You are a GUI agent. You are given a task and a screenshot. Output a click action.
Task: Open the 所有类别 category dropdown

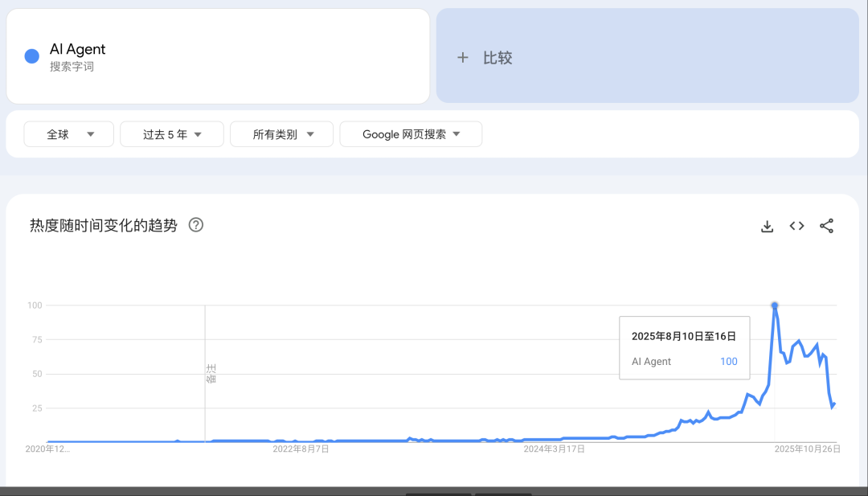pyautogui.click(x=281, y=134)
